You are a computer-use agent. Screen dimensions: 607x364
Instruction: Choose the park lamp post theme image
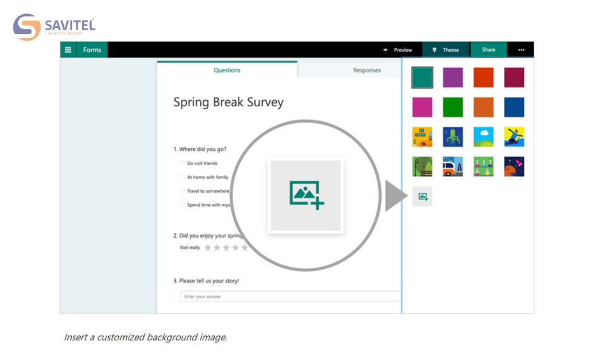pos(422,167)
